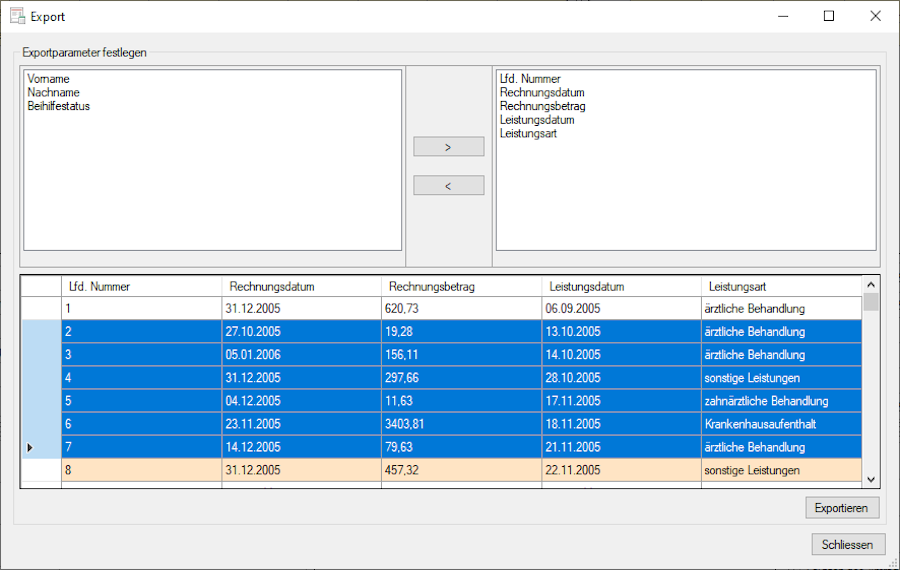Click the row selector for row 8

click(41, 470)
